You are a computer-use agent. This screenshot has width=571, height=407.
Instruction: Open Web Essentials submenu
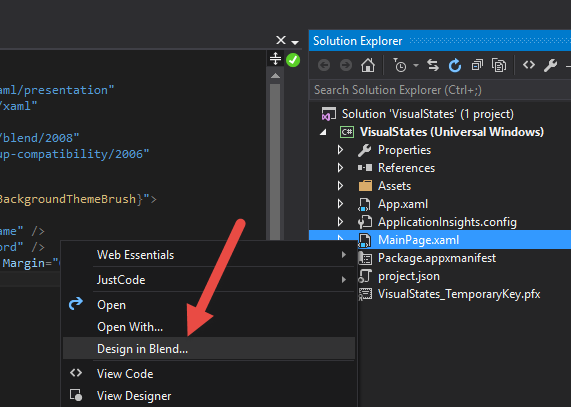click(x=209, y=255)
